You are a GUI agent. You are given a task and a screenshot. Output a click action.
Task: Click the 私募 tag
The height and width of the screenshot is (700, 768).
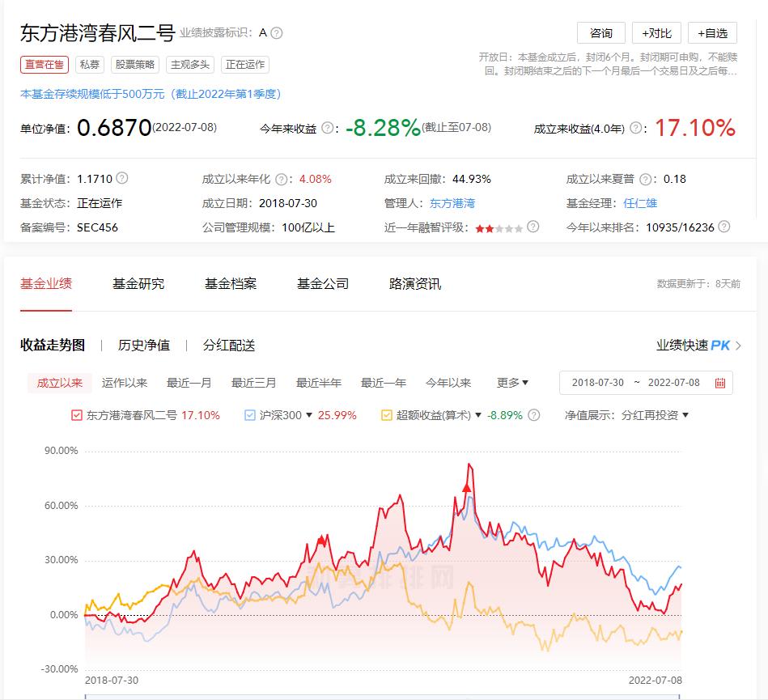point(90,65)
